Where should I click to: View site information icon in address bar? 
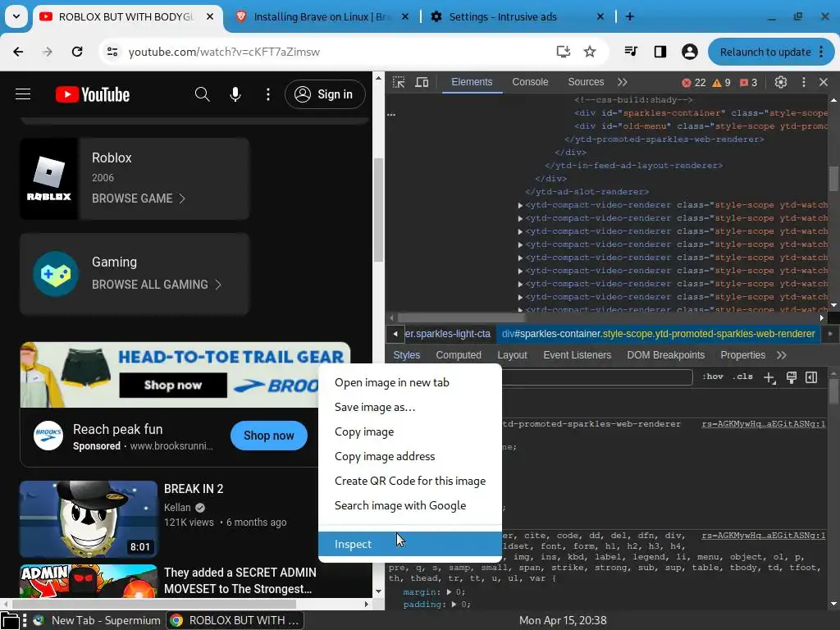[x=112, y=52]
